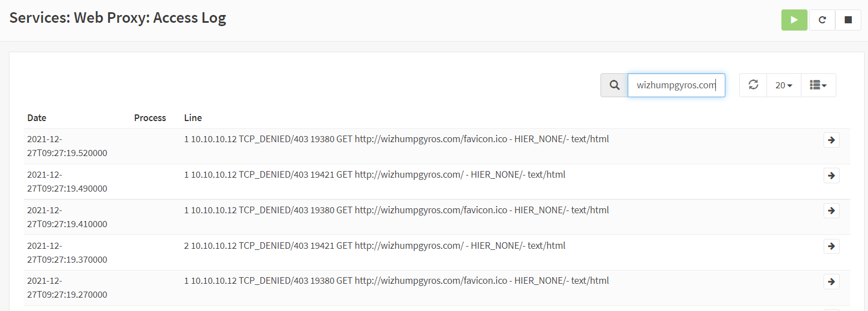The image size is (868, 311).
Task: Click the 09:27:19.520000 date cell
Action: click(67, 146)
